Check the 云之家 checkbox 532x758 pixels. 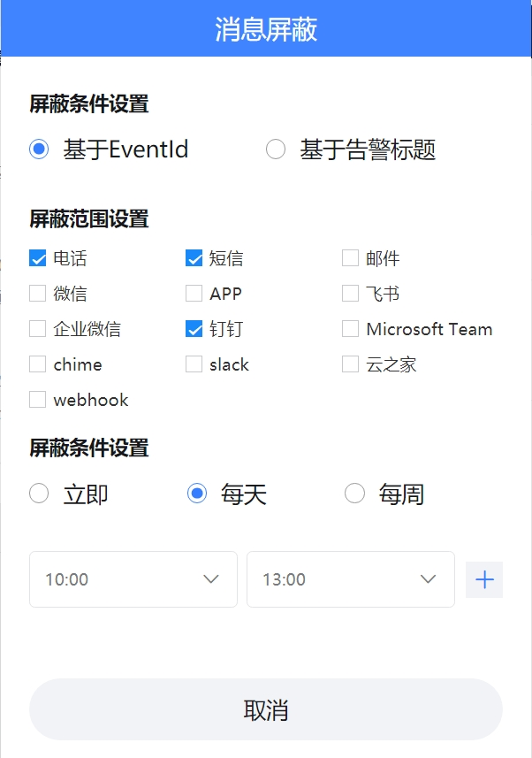pos(350,364)
